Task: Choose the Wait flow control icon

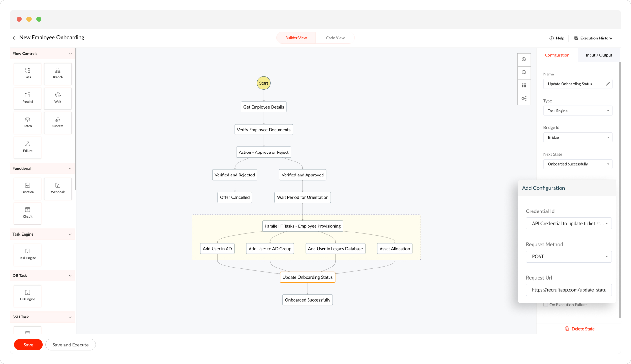Action: click(58, 98)
